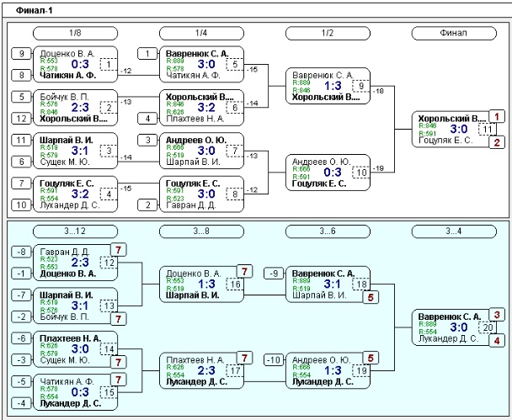Select seed box 4 beside Плахтеев in 1/4
Viewport: 512px width, 420px height.
click(147, 119)
